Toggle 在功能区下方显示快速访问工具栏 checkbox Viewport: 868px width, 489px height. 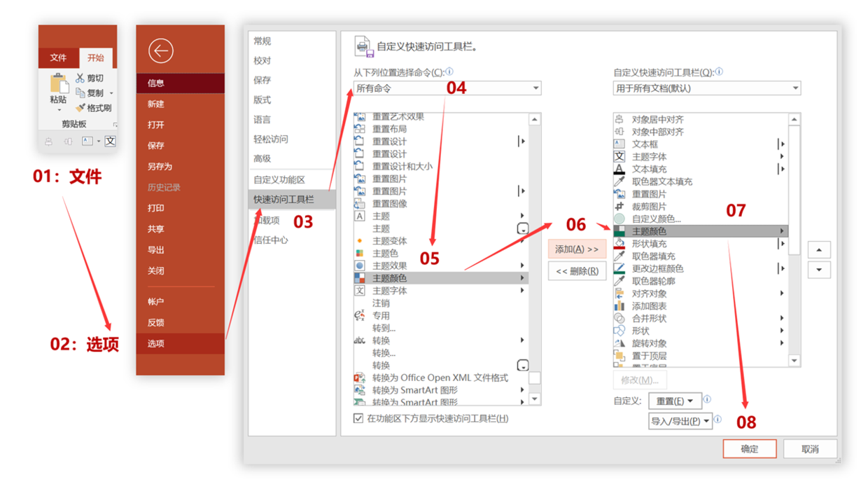click(x=359, y=418)
